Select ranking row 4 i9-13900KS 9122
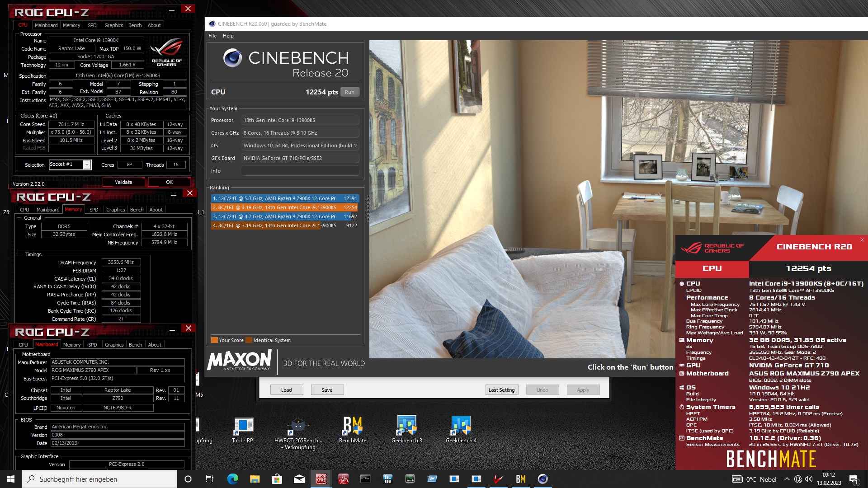 click(285, 225)
